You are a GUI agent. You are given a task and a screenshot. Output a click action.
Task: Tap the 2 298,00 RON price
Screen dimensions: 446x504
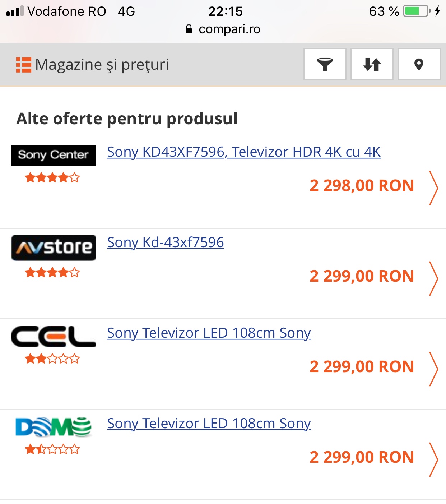point(362,186)
